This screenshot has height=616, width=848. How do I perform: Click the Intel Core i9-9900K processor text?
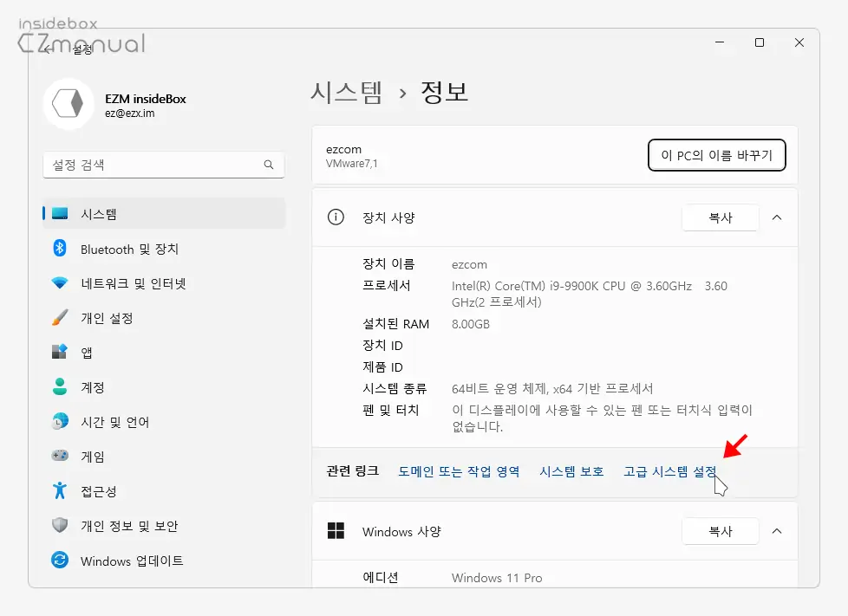pos(589,294)
